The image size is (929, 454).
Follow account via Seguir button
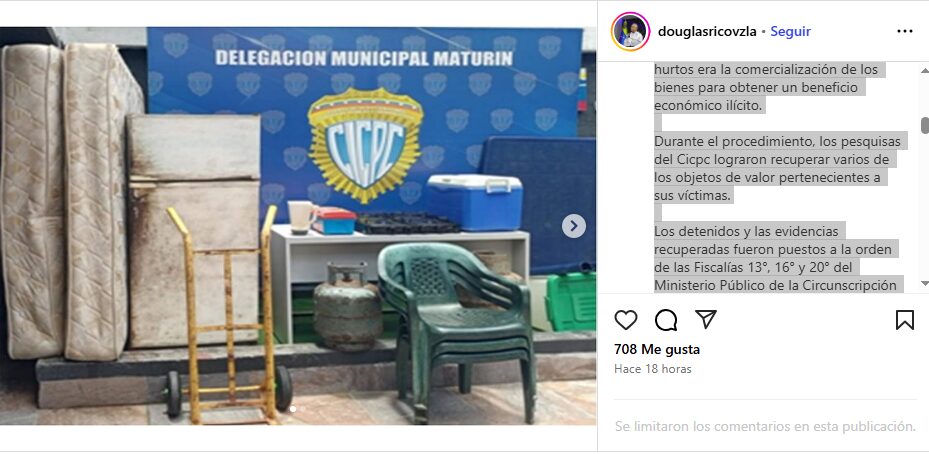[790, 31]
